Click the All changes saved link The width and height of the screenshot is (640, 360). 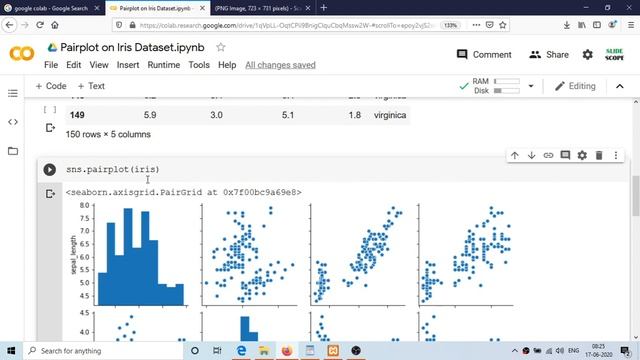pos(280,65)
